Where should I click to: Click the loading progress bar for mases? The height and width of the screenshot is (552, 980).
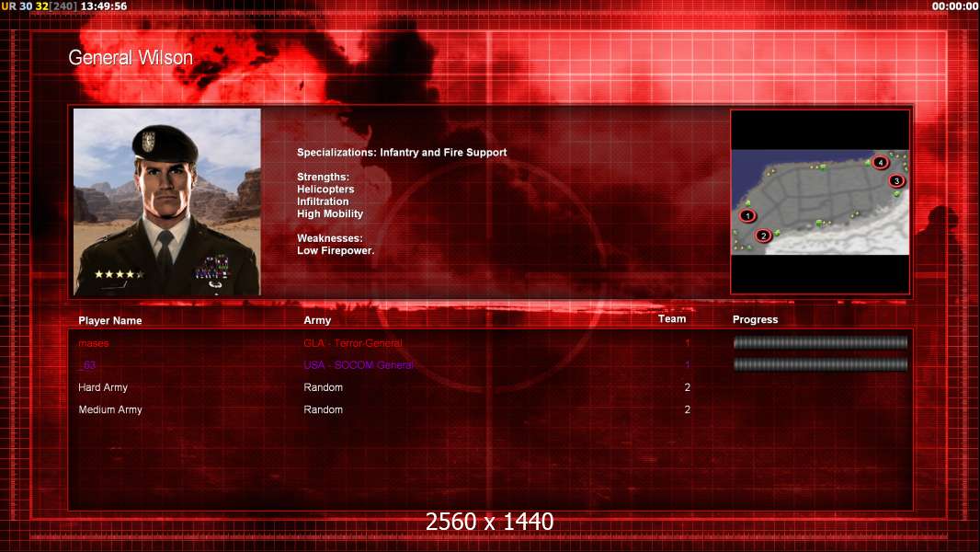tap(820, 342)
